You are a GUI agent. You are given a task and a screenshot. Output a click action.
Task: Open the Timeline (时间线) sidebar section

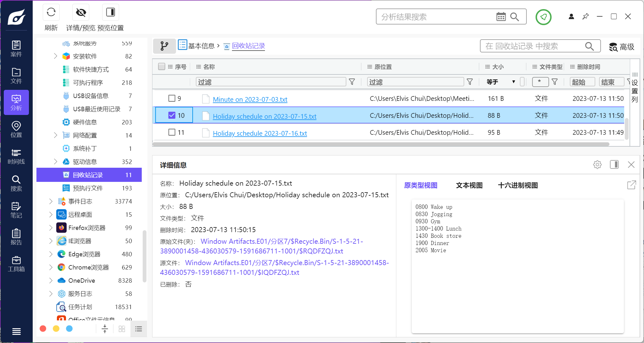(16, 156)
